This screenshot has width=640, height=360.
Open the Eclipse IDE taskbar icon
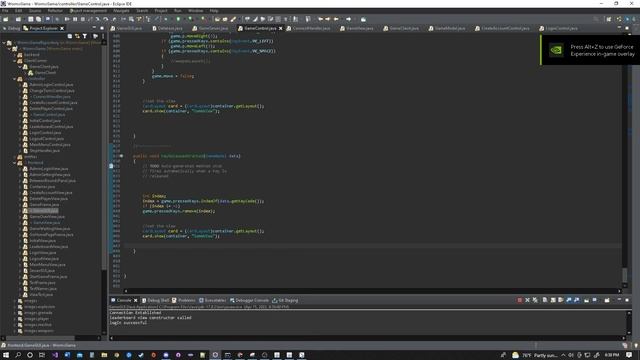(x=215, y=355)
